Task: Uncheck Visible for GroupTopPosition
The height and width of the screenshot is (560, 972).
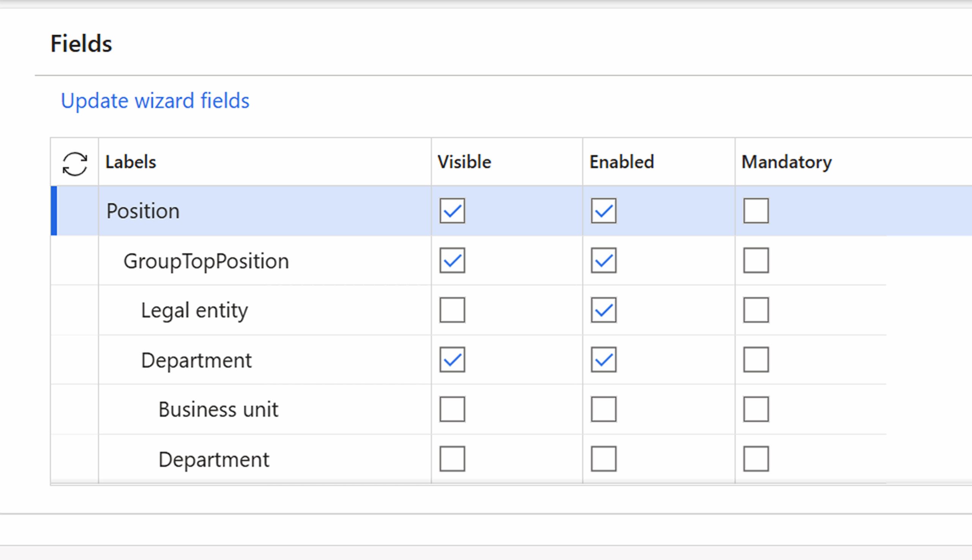Action: pyautogui.click(x=452, y=260)
